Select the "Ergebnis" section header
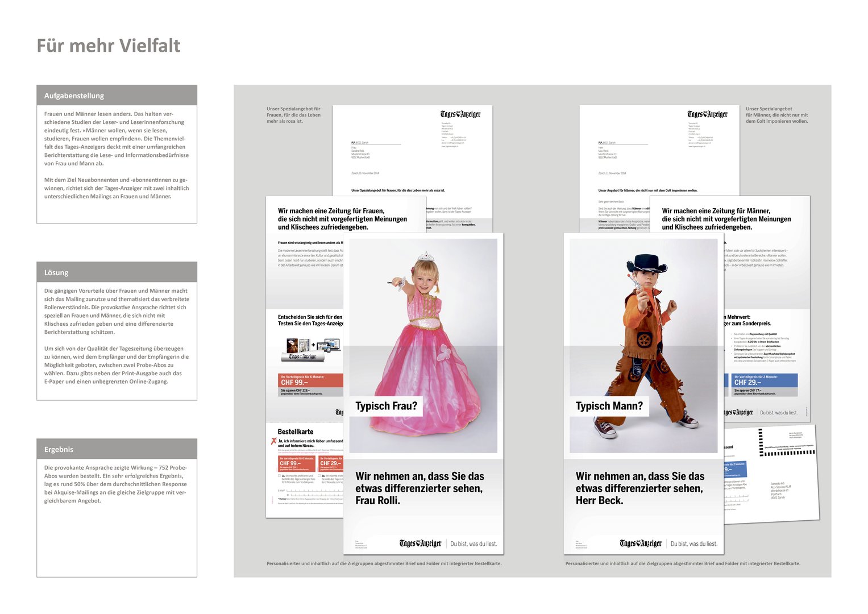 (117, 449)
